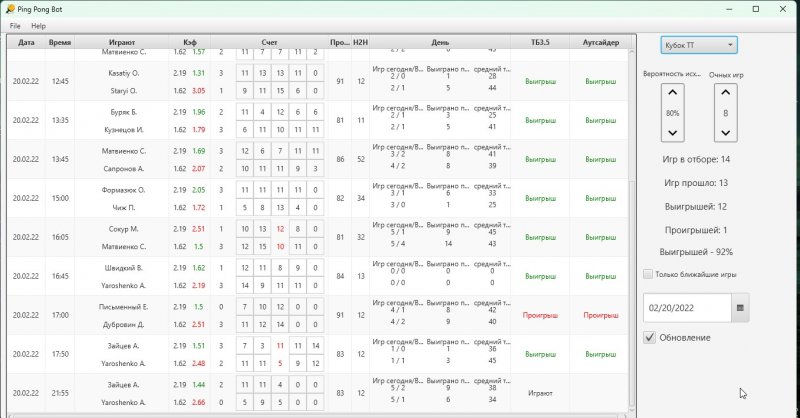800x418 pixels.
Task: Click the Аутсайдер column header
Action: (x=600, y=43)
